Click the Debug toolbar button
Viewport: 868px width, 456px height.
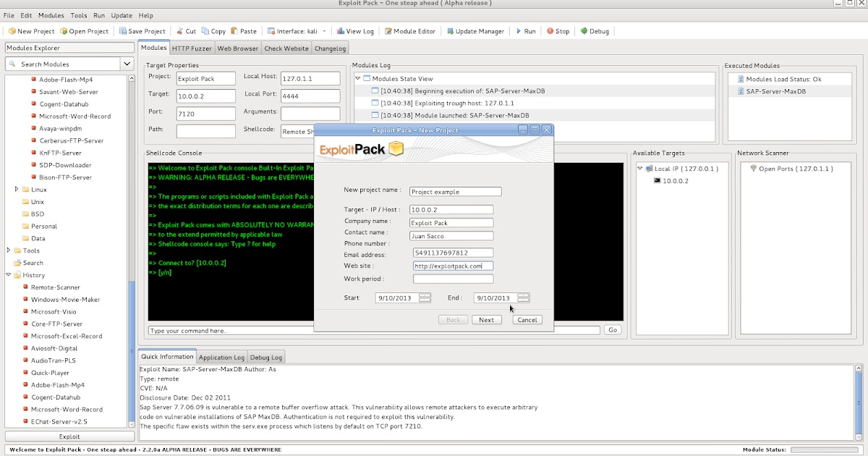[595, 31]
